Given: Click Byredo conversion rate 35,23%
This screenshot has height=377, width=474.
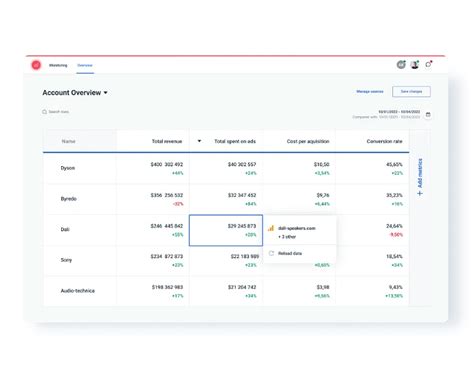Looking at the screenshot, I should point(394,195).
